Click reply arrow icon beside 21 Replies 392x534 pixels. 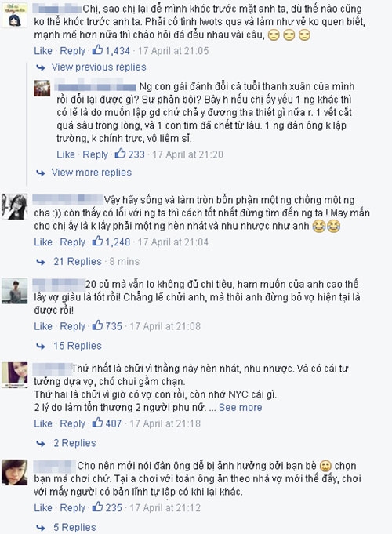(41, 262)
